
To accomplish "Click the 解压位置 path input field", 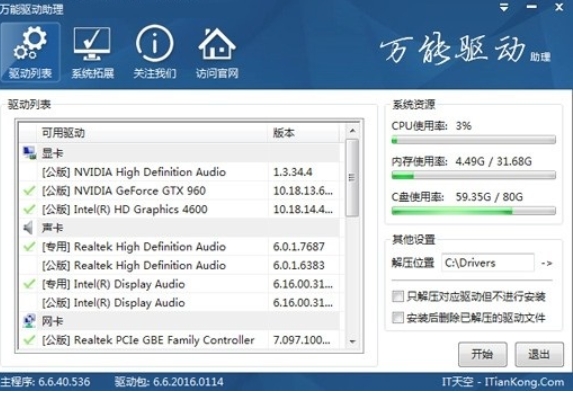I will 488,263.
